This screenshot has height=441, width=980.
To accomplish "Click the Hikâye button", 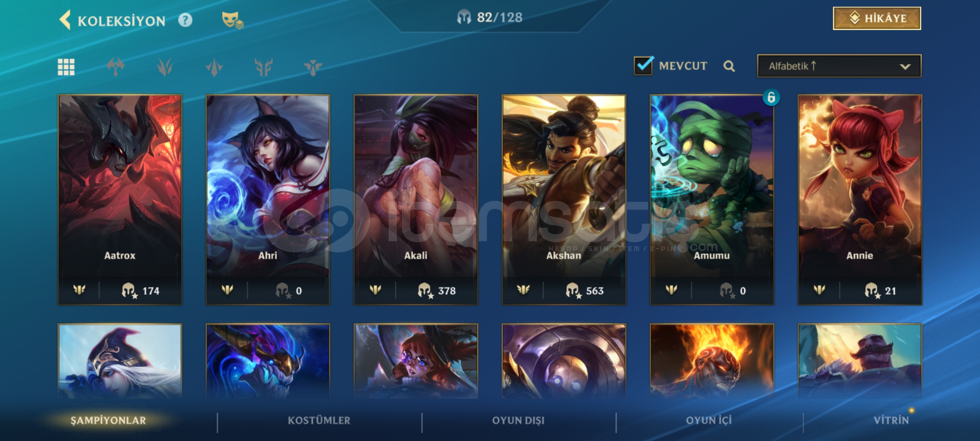I will pyautogui.click(x=877, y=18).
